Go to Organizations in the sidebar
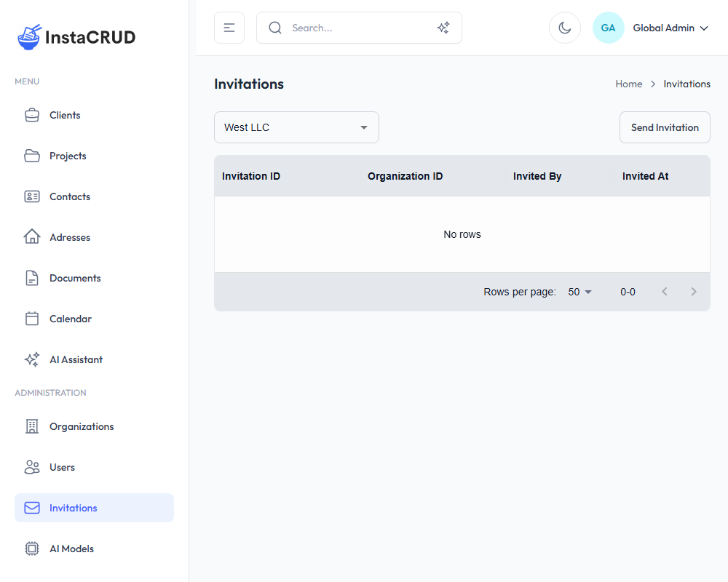 82,426
